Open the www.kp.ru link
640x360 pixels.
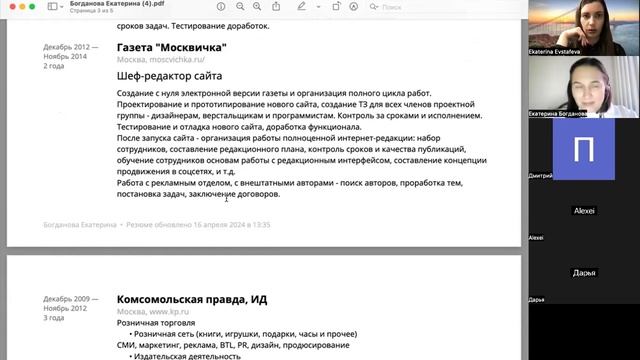(169, 312)
